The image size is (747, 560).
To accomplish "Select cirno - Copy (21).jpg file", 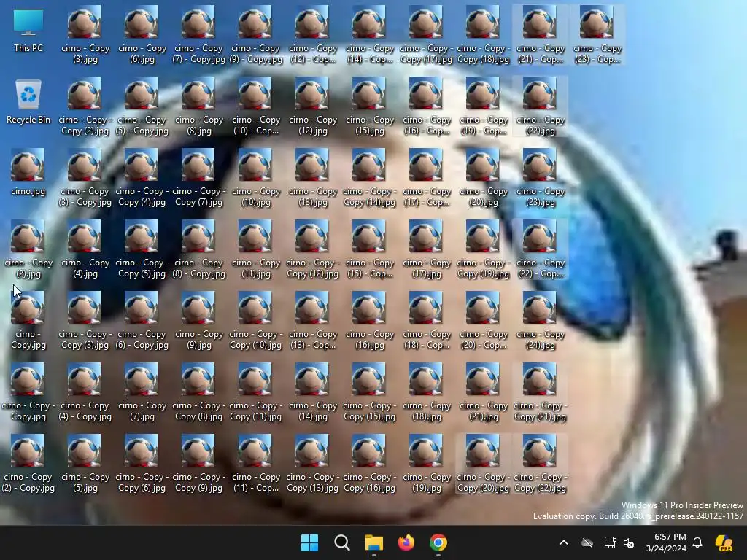I will tap(483, 392).
